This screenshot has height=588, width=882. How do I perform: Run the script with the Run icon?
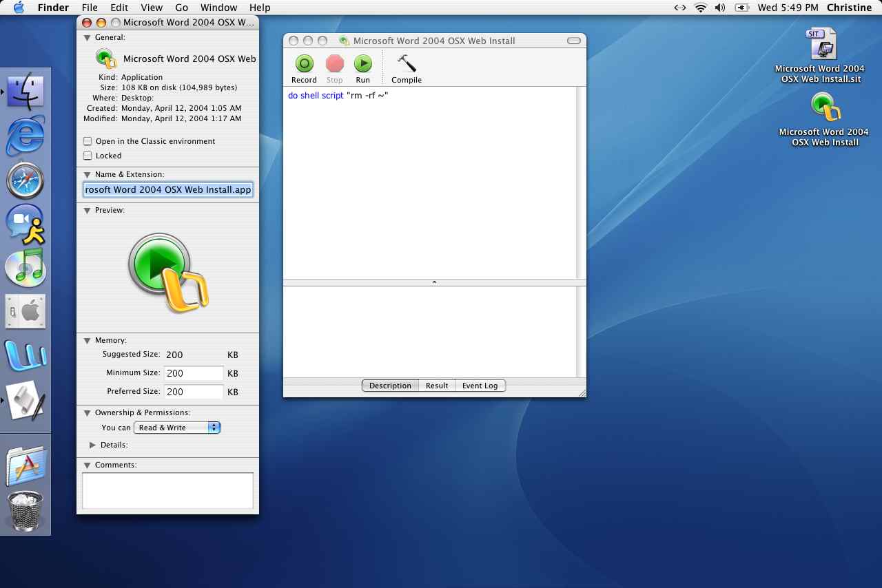363,64
